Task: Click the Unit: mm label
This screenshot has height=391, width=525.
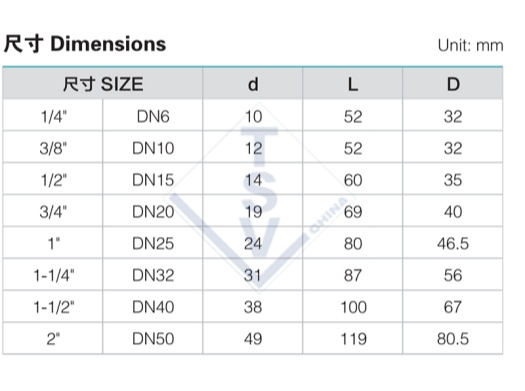Action: pos(470,46)
